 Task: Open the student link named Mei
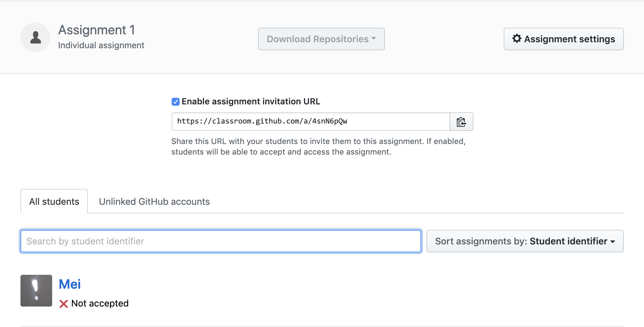click(70, 284)
